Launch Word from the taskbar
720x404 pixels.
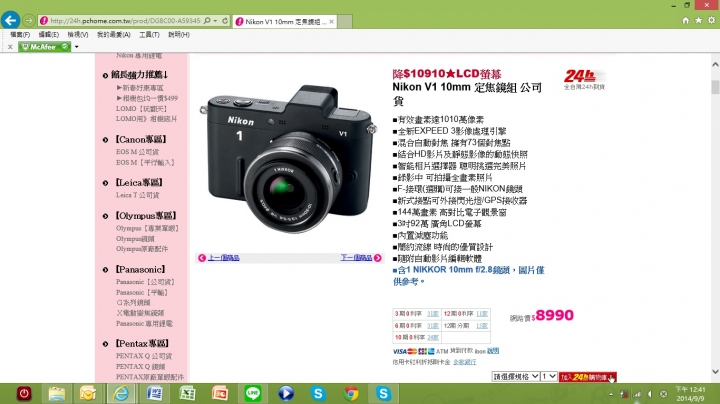pyautogui.click(x=154, y=393)
